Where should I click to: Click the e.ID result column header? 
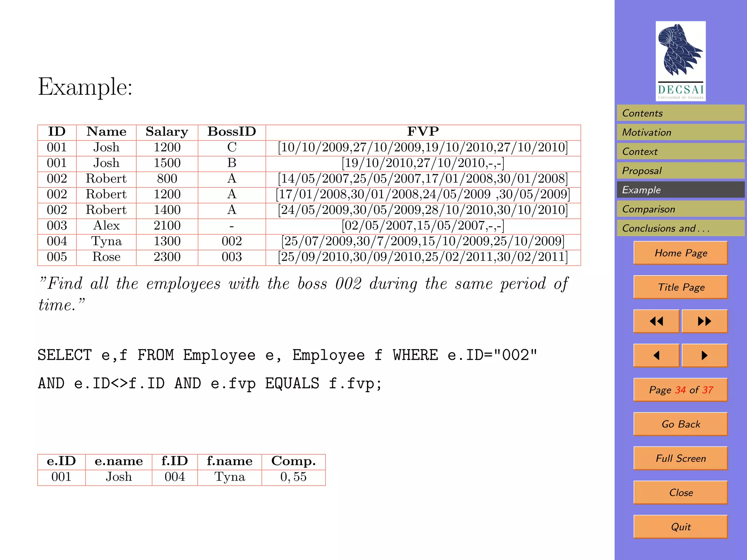[x=61, y=461]
